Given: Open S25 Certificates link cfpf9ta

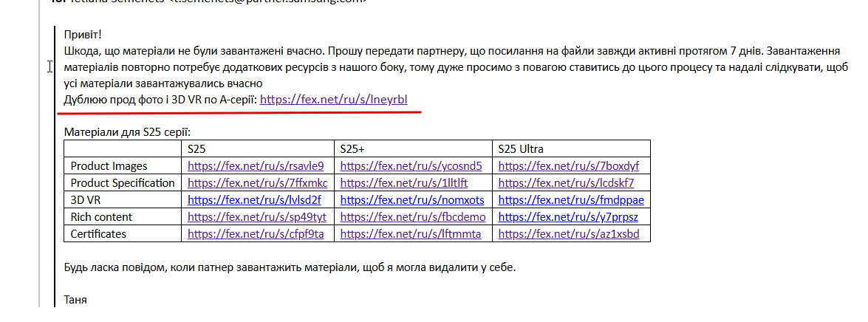Looking at the screenshot, I should [256, 234].
